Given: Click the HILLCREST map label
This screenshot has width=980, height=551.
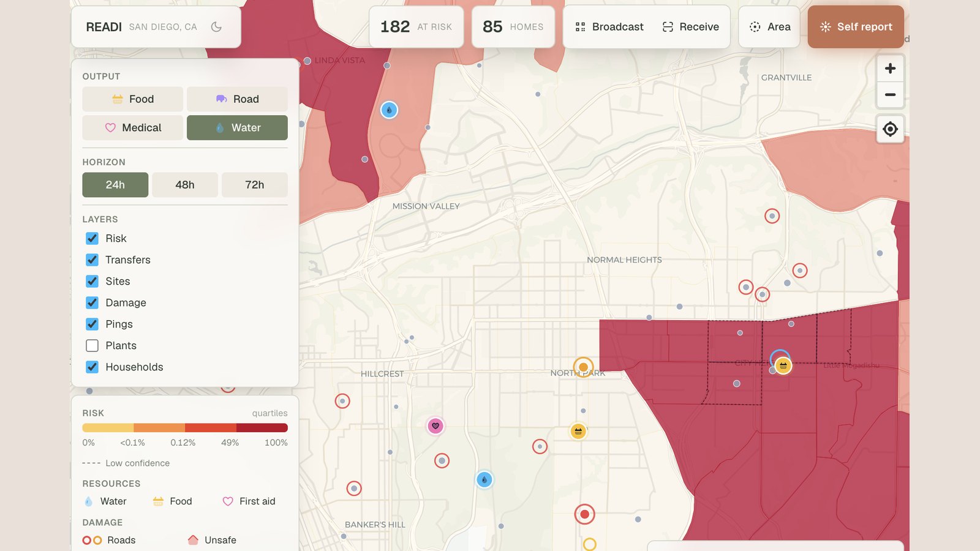Looking at the screenshot, I should (382, 373).
